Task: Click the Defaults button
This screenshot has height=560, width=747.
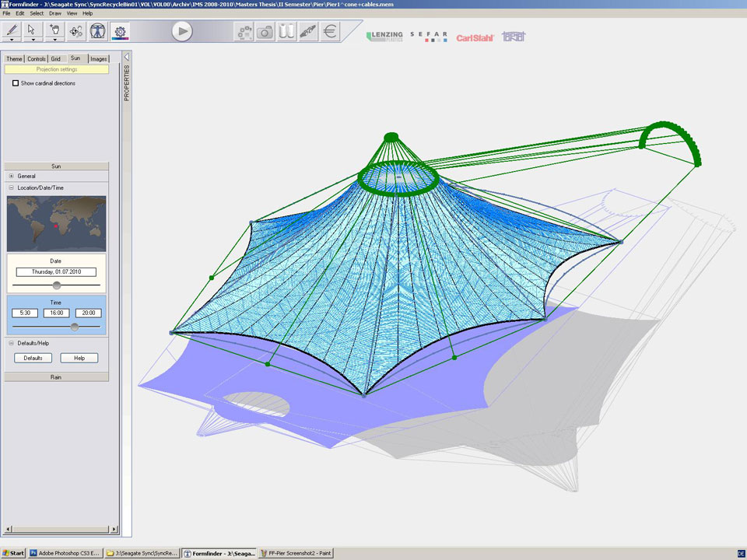Action: pos(33,358)
